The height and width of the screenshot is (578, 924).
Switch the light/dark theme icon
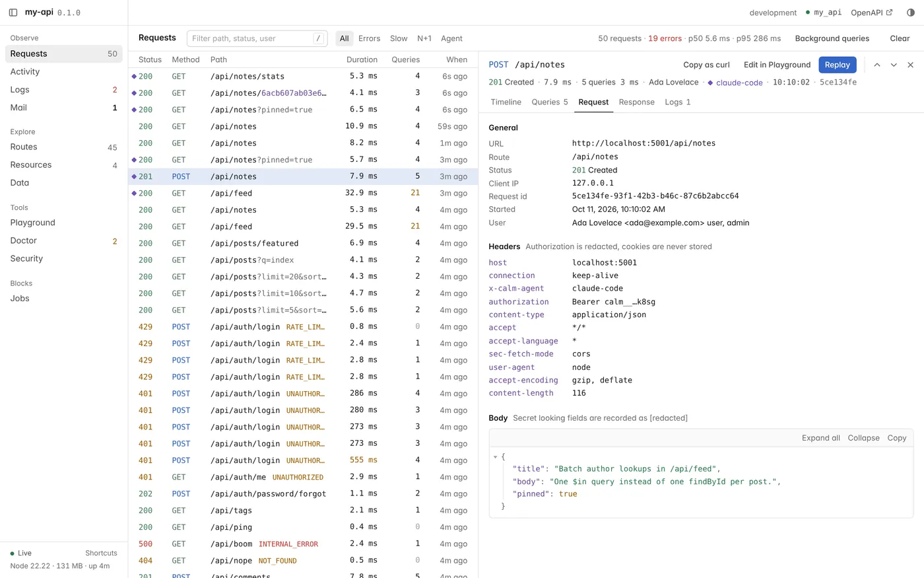[911, 13]
